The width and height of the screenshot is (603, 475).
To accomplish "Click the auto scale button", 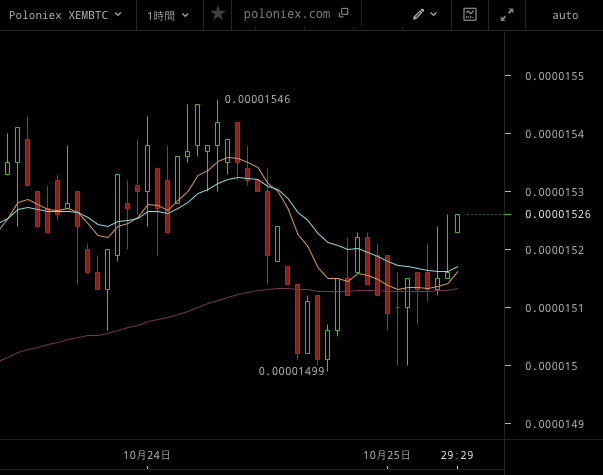I will point(565,15).
